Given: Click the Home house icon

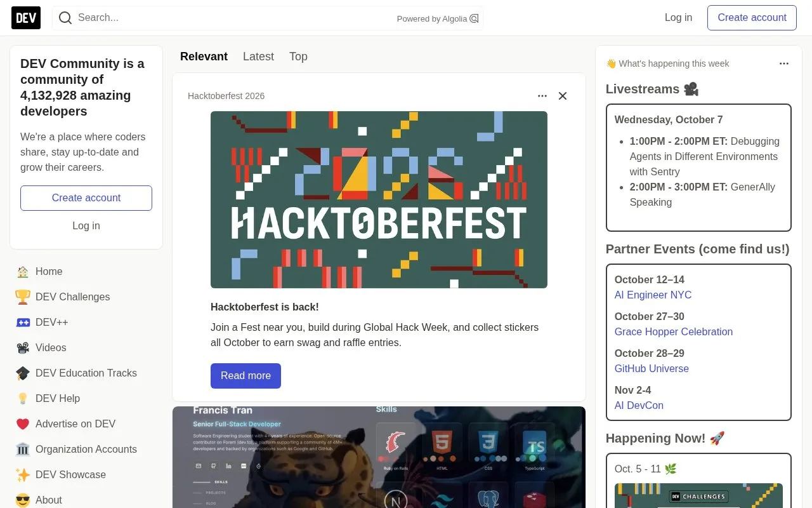Looking at the screenshot, I should (23, 272).
